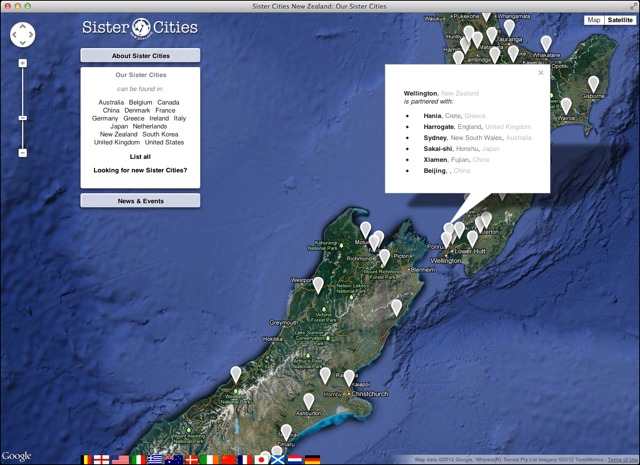Click the Wairoa map marker
This screenshot has height=465, width=640.
[x=566, y=105]
